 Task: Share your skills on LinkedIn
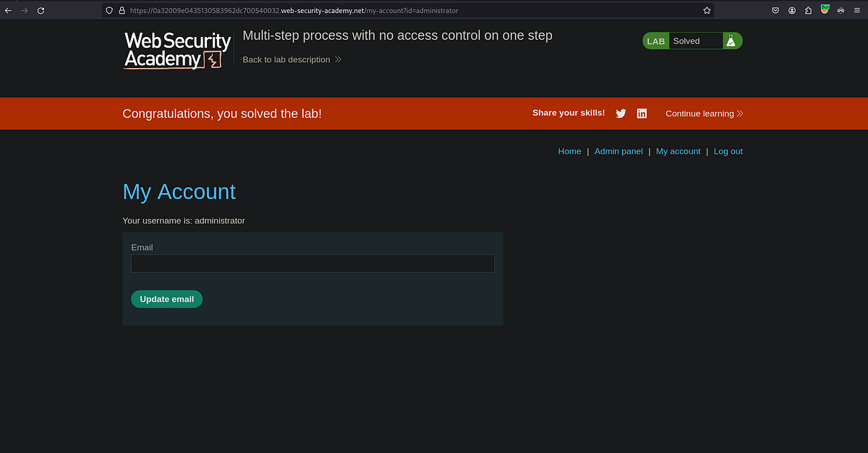(x=642, y=113)
